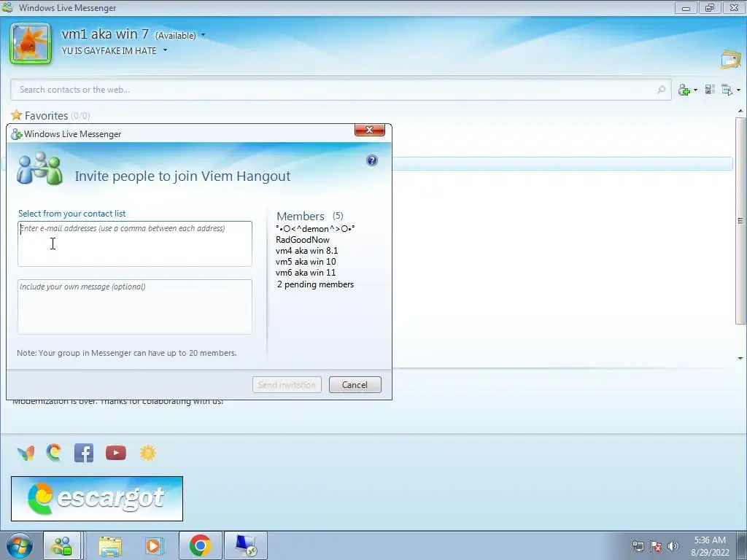The image size is (747, 560).
Task: Click the add contact or group icon
Action: [684, 90]
